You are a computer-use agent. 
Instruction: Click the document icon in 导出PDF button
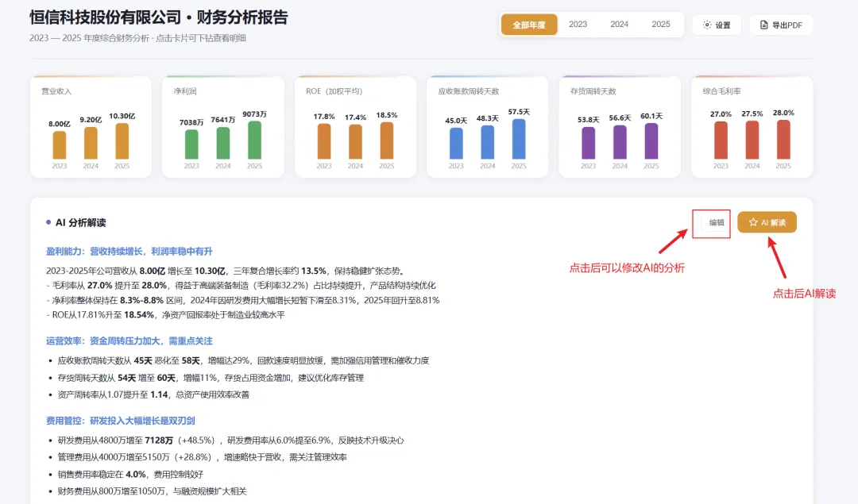point(764,25)
